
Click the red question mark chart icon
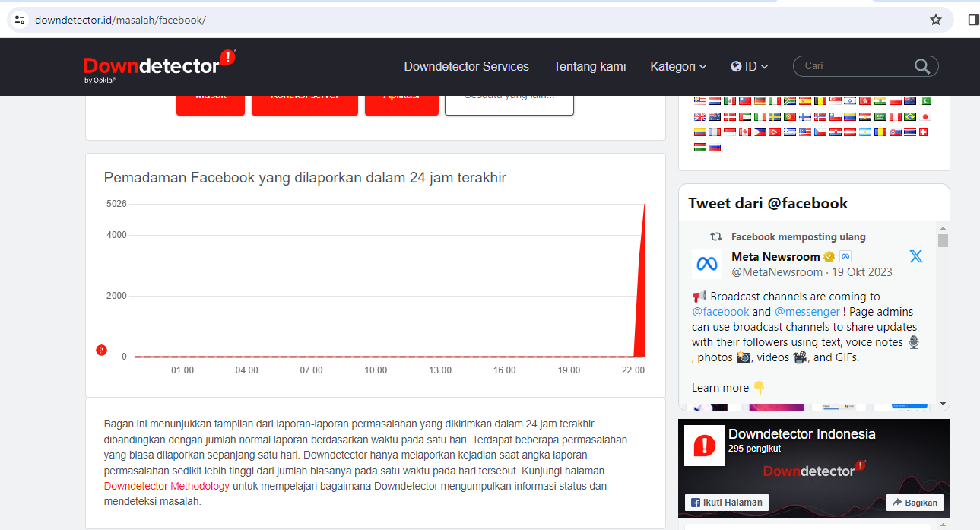(x=101, y=350)
